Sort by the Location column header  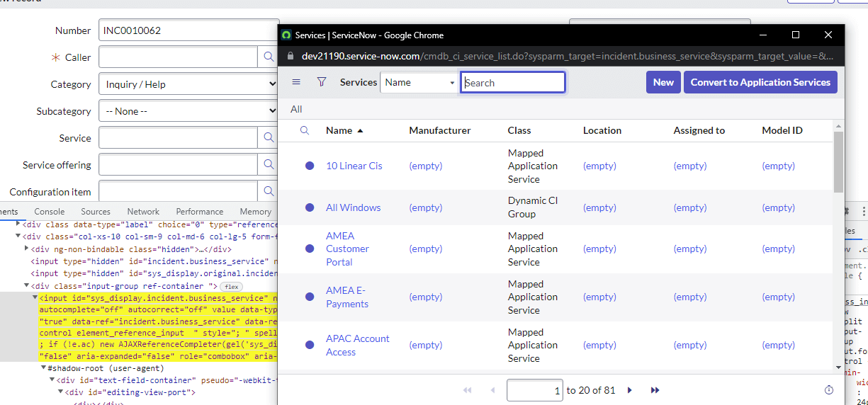[602, 130]
